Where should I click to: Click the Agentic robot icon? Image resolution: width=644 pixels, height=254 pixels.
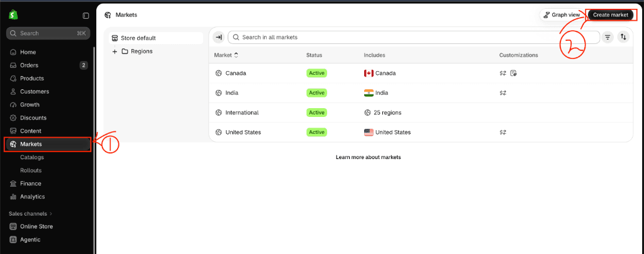click(x=13, y=240)
